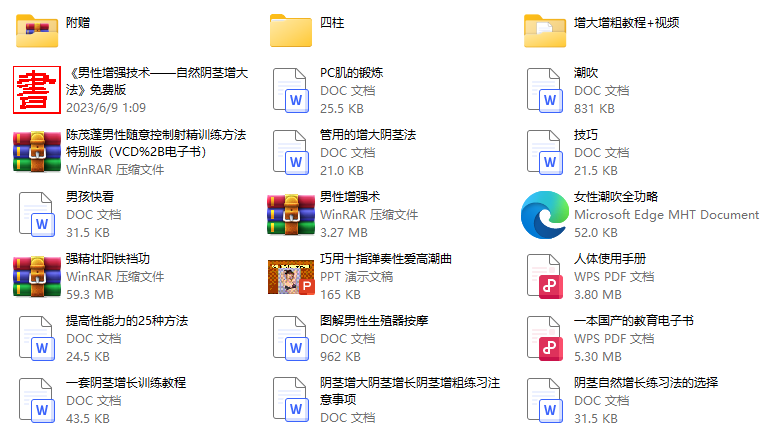Click the Microsoft Edge MHT document icon
This screenshot has width=771, height=435.
(x=545, y=214)
